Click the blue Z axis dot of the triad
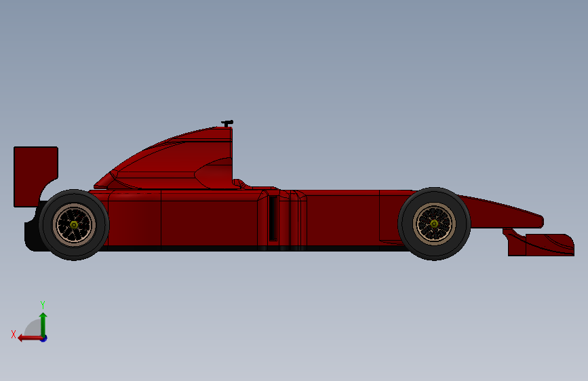 point(44,339)
